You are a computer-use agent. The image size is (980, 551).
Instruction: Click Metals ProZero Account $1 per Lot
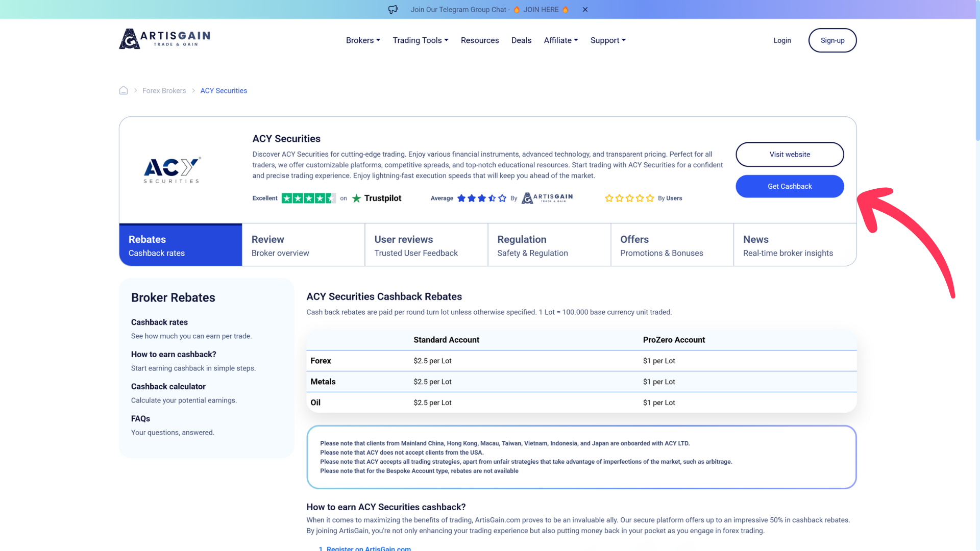click(x=659, y=382)
